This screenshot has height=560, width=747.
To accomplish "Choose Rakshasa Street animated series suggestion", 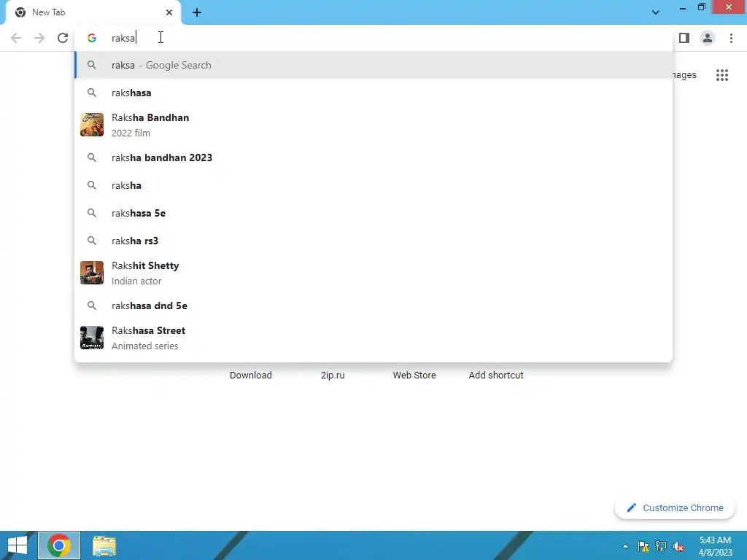I will 373,338.
